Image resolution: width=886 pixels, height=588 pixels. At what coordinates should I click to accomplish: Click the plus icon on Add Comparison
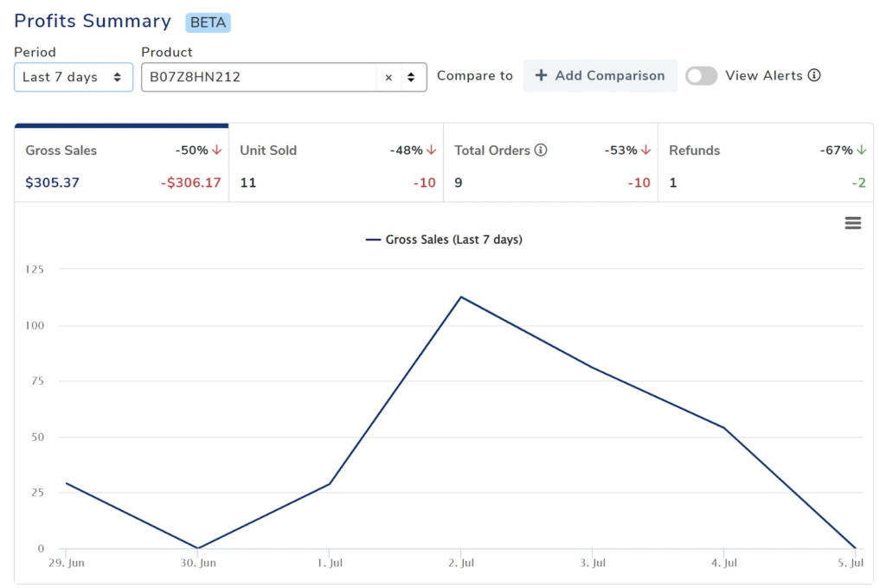pos(542,75)
